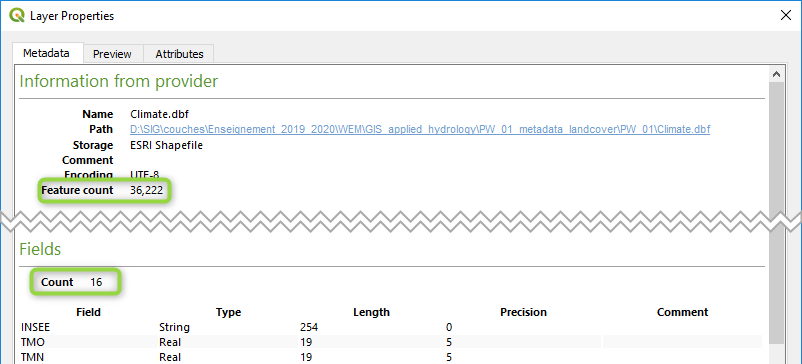Click the TMN field name
802x364 pixels.
click(31, 357)
